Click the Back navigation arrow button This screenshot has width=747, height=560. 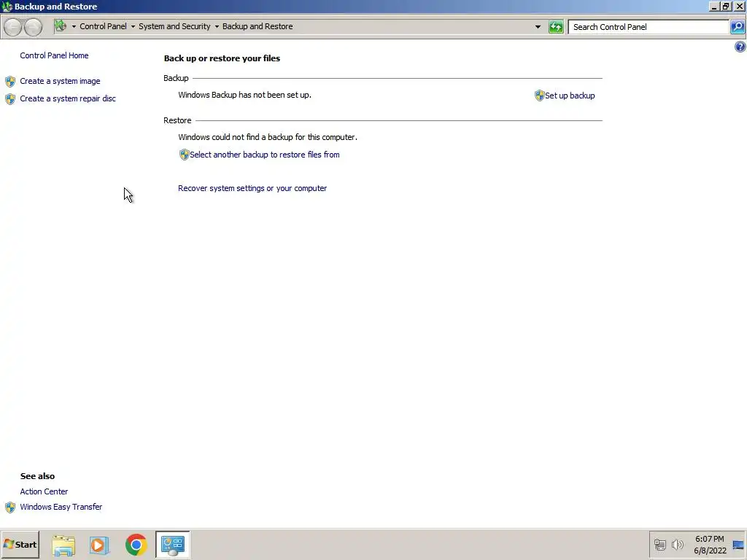pyautogui.click(x=13, y=27)
